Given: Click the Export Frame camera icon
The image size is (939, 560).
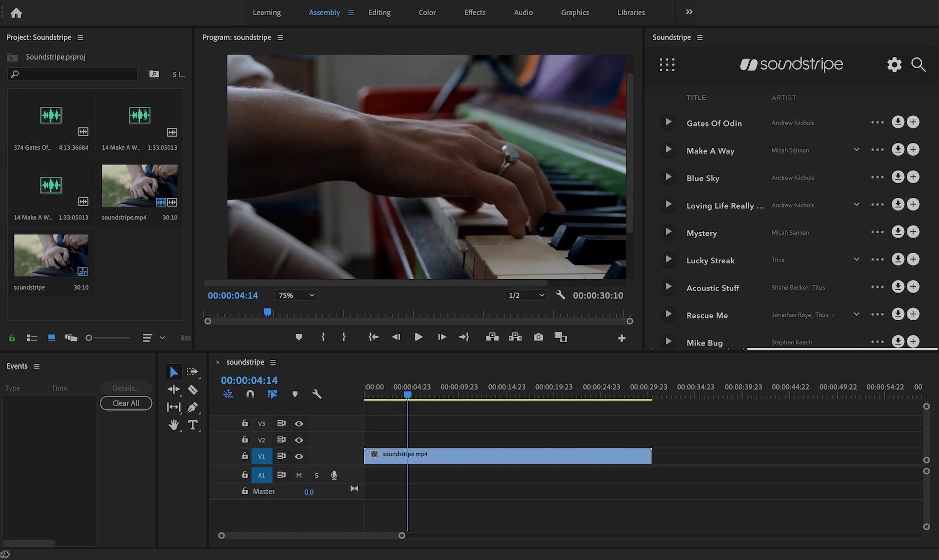Looking at the screenshot, I should 538,337.
